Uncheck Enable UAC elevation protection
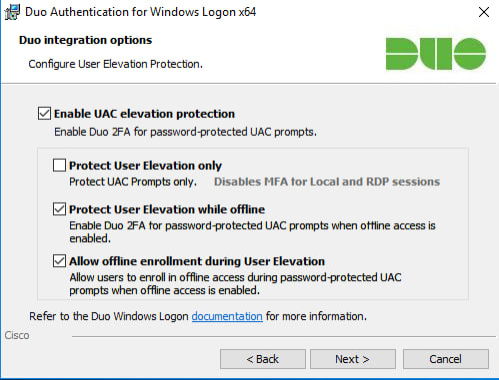 [x=44, y=113]
